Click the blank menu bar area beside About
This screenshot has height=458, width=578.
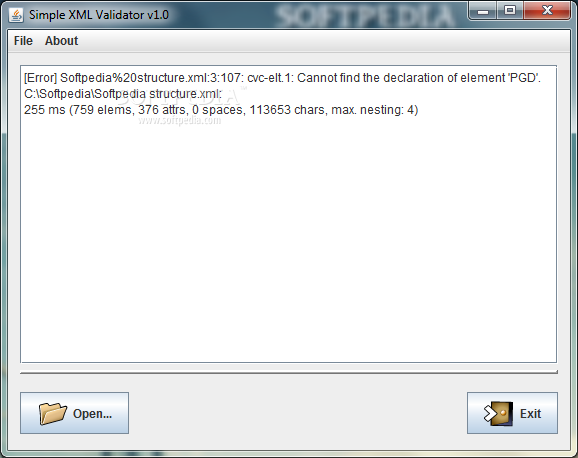click(324, 41)
